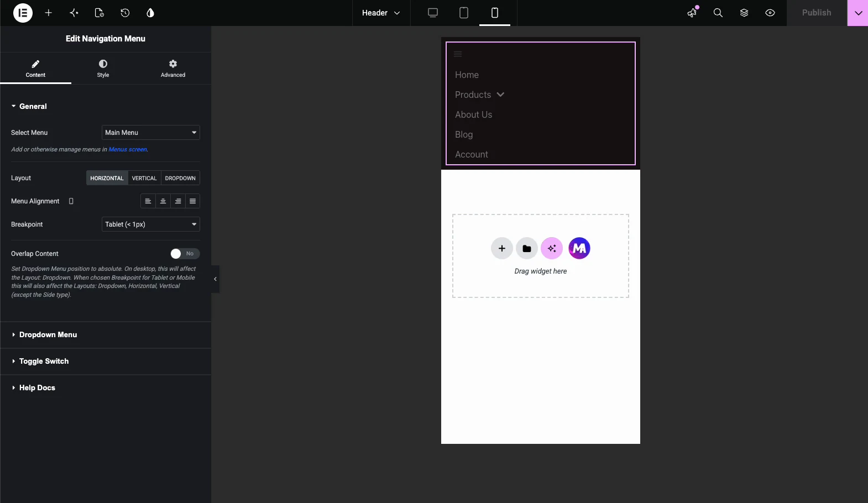Screen dimensions: 868x503
Task: Select the Horizontal layout option
Action: pyautogui.click(x=107, y=178)
